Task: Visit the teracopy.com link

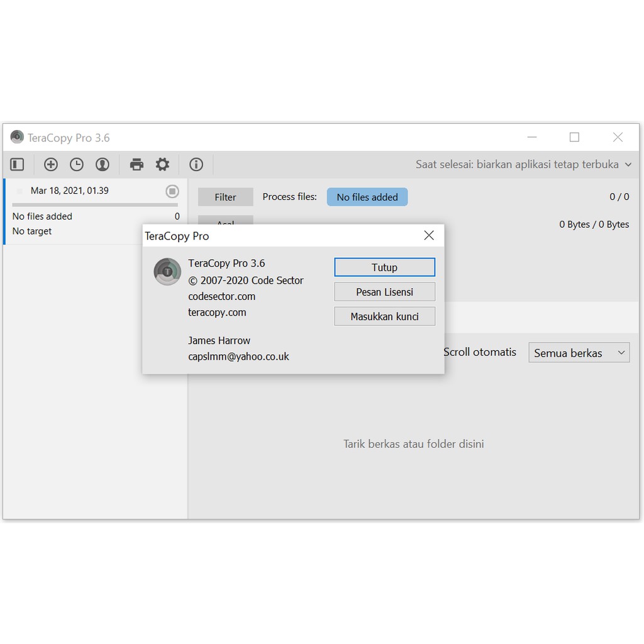Action: [x=217, y=312]
